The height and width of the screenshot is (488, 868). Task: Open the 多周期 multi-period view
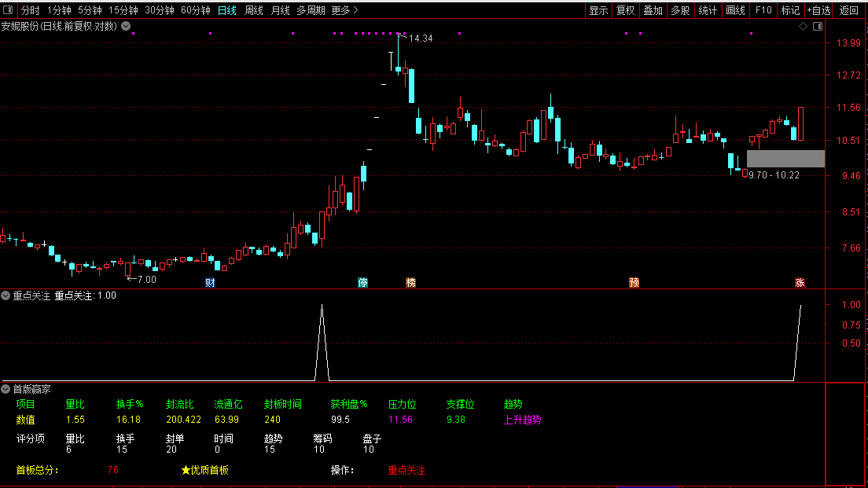coord(311,10)
